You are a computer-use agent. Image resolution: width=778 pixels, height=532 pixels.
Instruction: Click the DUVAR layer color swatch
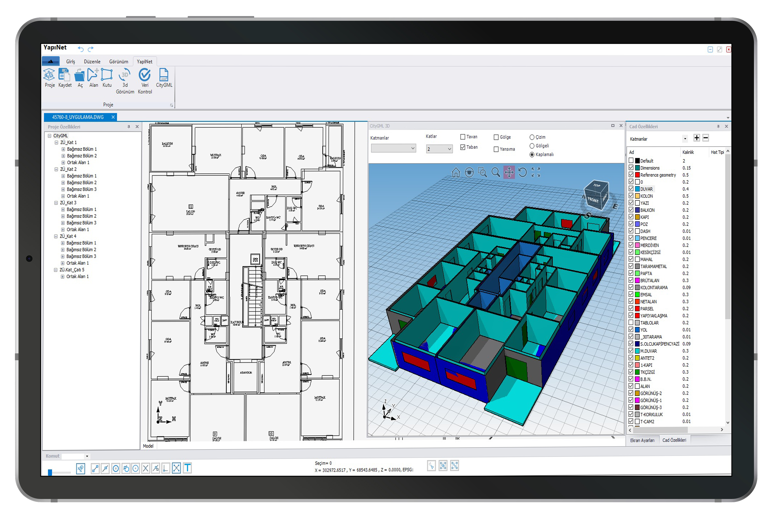pyautogui.click(x=637, y=189)
